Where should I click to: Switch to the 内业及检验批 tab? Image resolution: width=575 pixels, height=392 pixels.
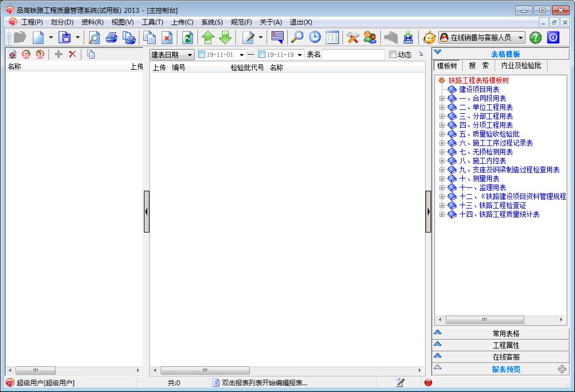pyautogui.click(x=521, y=66)
